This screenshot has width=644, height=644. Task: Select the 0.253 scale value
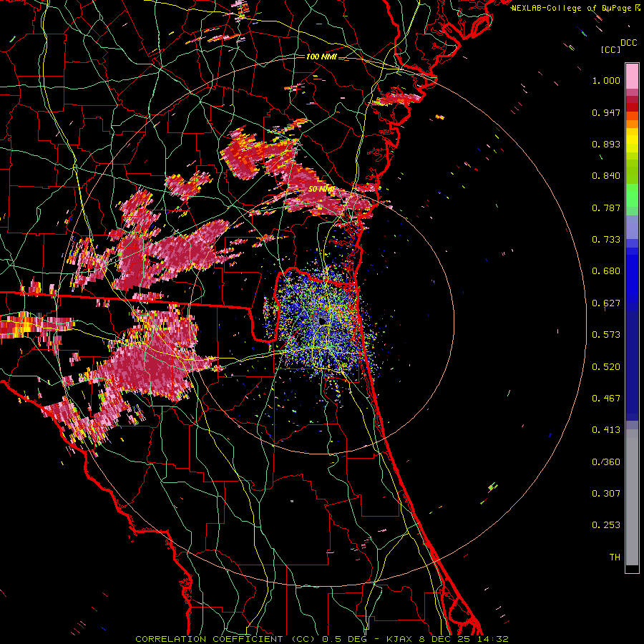(606, 525)
